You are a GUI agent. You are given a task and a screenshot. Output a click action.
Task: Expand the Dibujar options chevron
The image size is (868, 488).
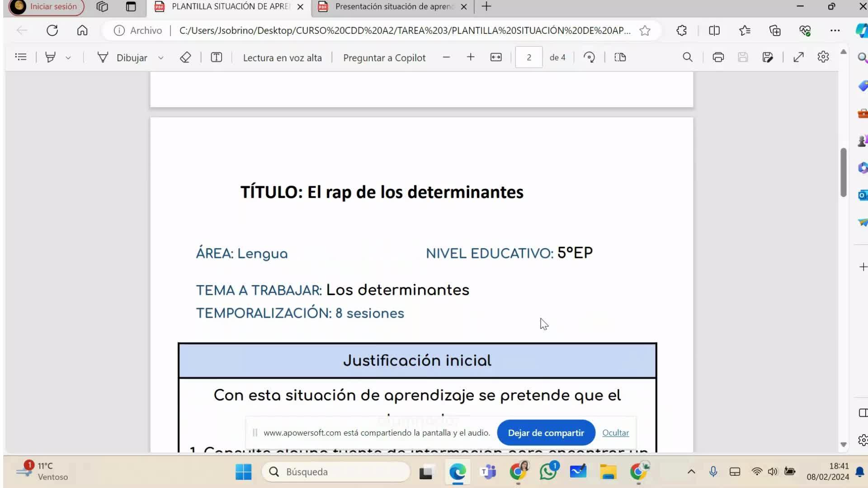coord(160,58)
